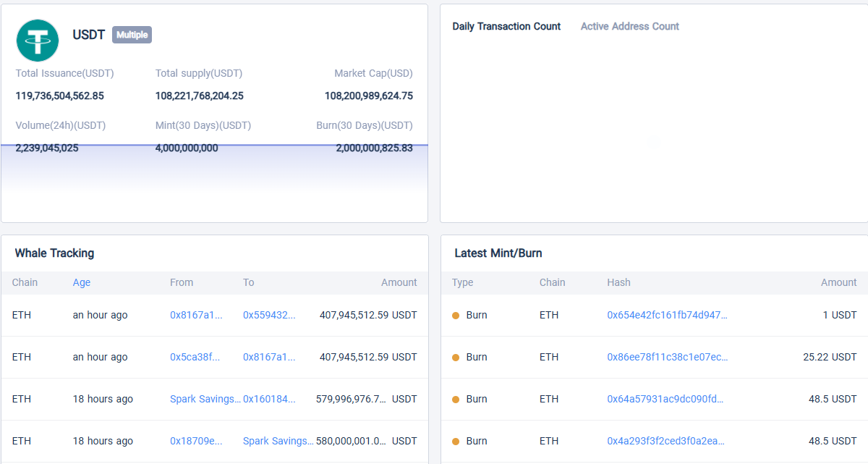Screen dimensions: 868x464
Task: Click the Type column header
Action: [462, 282]
